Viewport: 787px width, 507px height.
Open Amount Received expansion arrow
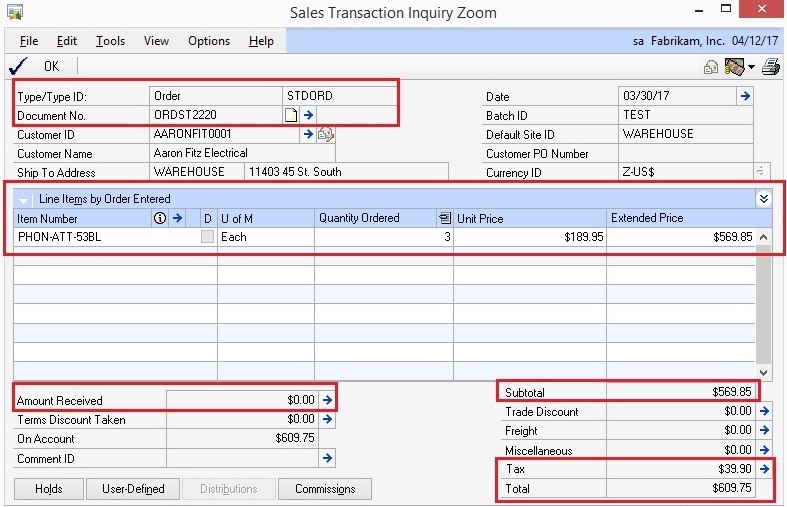coord(327,400)
